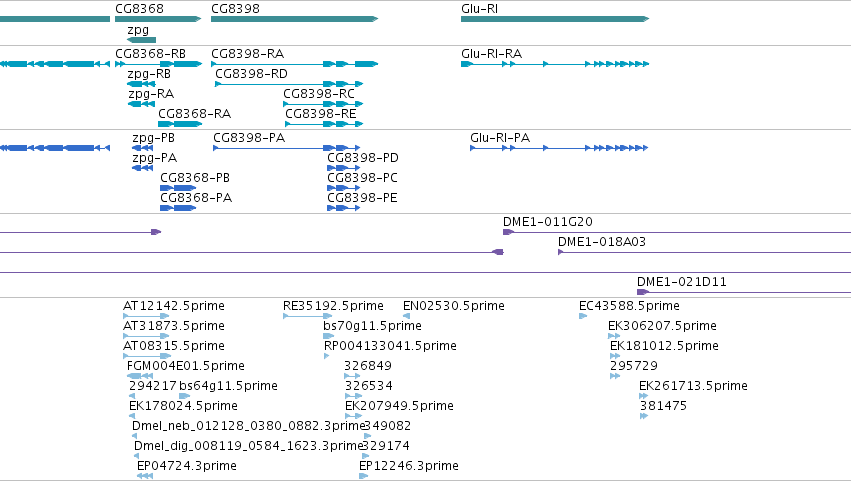Select the Glu-RI-RA transcript label
This screenshot has height=481, width=851.
click(491, 54)
